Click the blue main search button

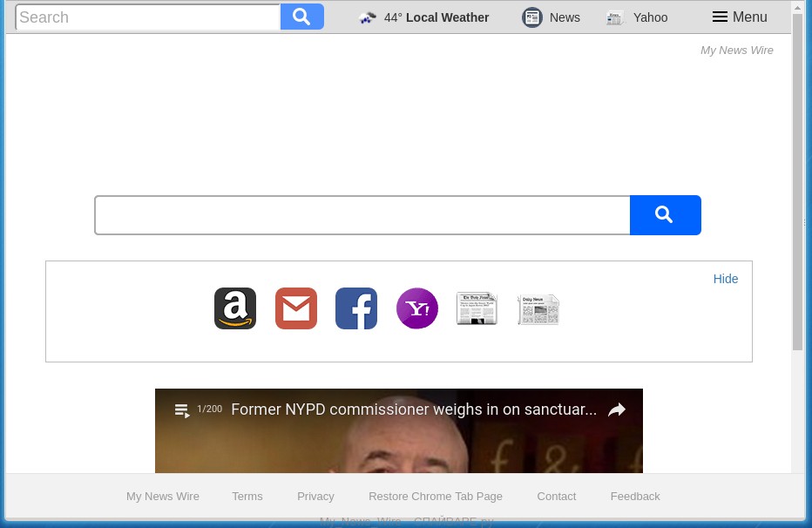(666, 215)
